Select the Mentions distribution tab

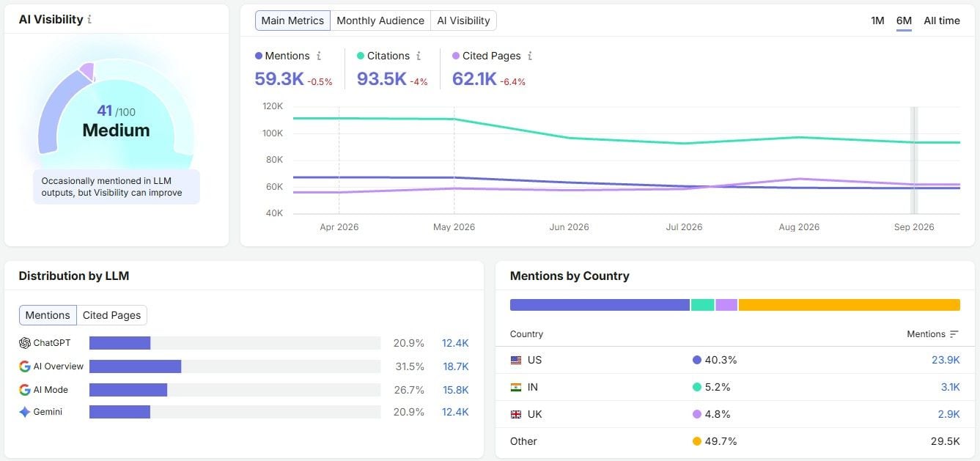[48, 315]
